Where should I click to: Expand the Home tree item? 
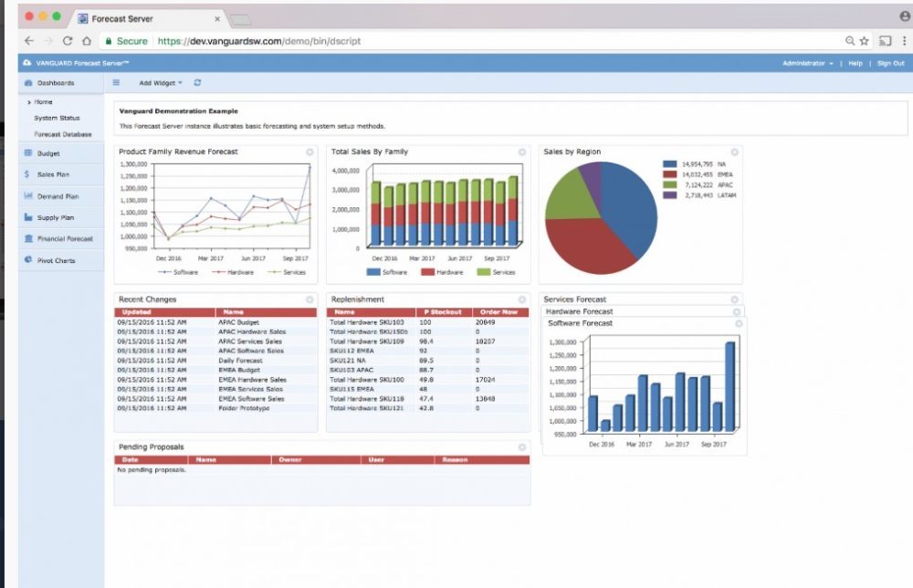pyautogui.click(x=29, y=102)
